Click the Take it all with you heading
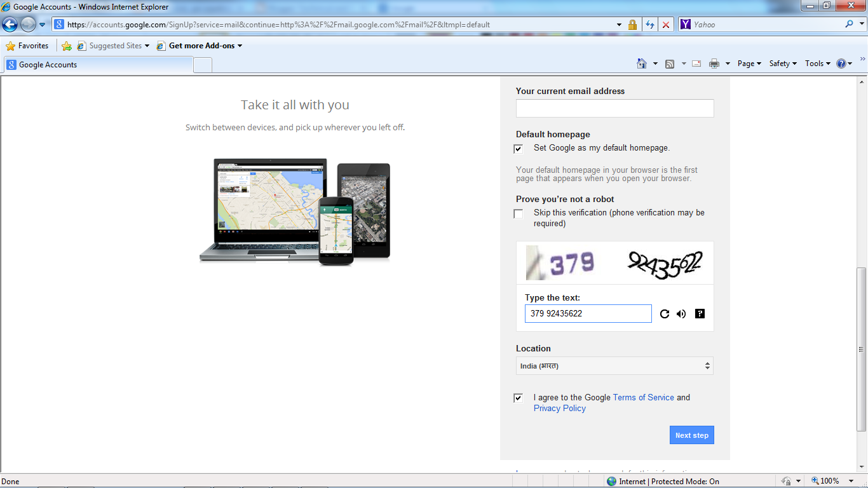868x488 pixels. (x=295, y=105)
